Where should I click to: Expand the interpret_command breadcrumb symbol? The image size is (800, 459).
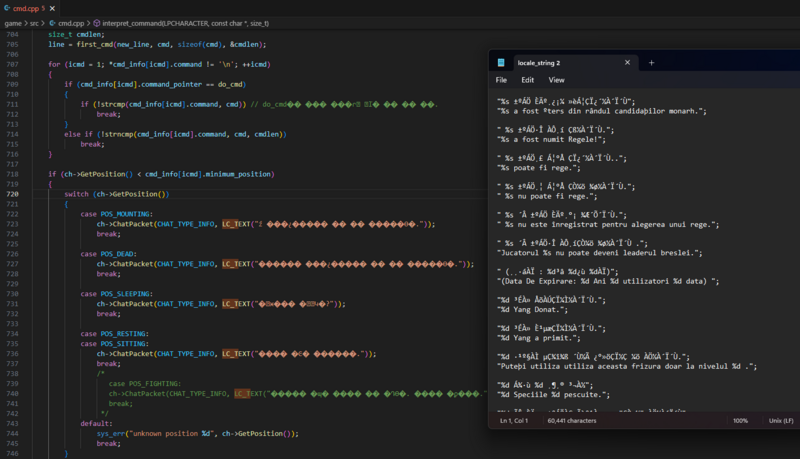tap(186, 23)
